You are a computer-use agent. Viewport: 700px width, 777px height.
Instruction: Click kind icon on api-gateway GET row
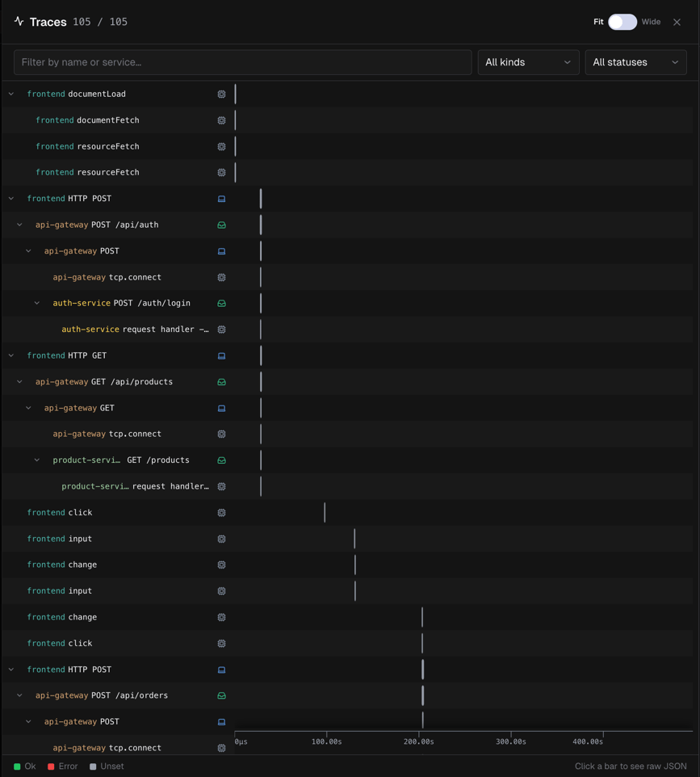221,409
